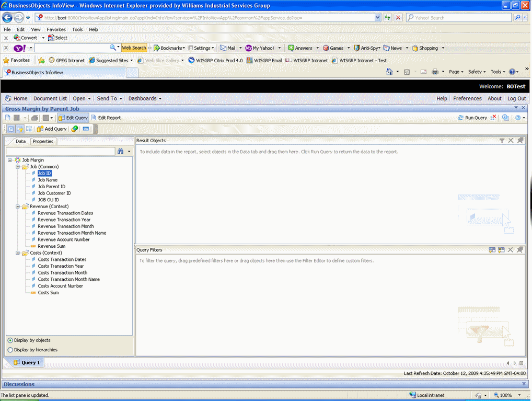Open the Send To dropdown menu
Viewport: 532px width, 401px height.
(x=109, y=98)
